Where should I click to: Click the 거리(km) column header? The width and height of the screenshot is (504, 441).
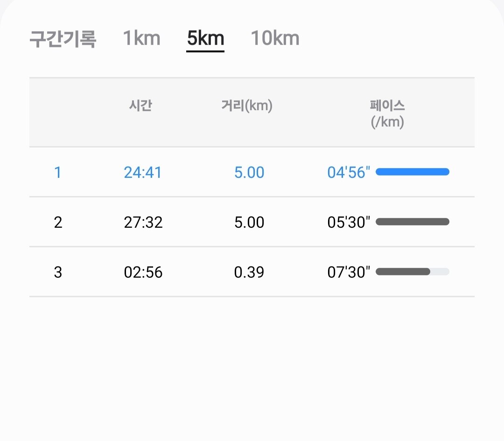tap(247, 106)
